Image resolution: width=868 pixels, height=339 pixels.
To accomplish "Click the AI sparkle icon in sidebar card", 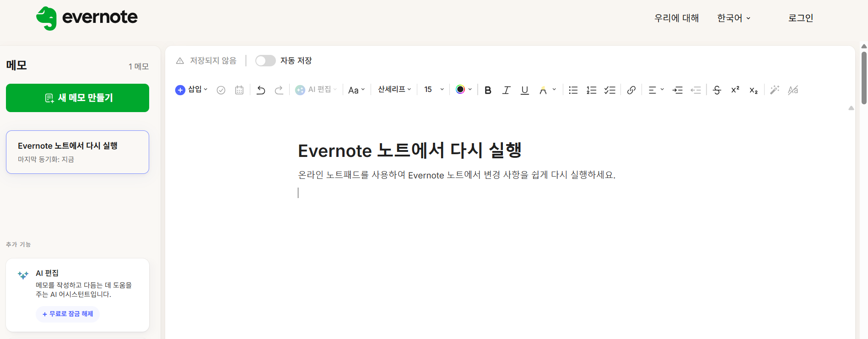I will [x=23, y=275].
